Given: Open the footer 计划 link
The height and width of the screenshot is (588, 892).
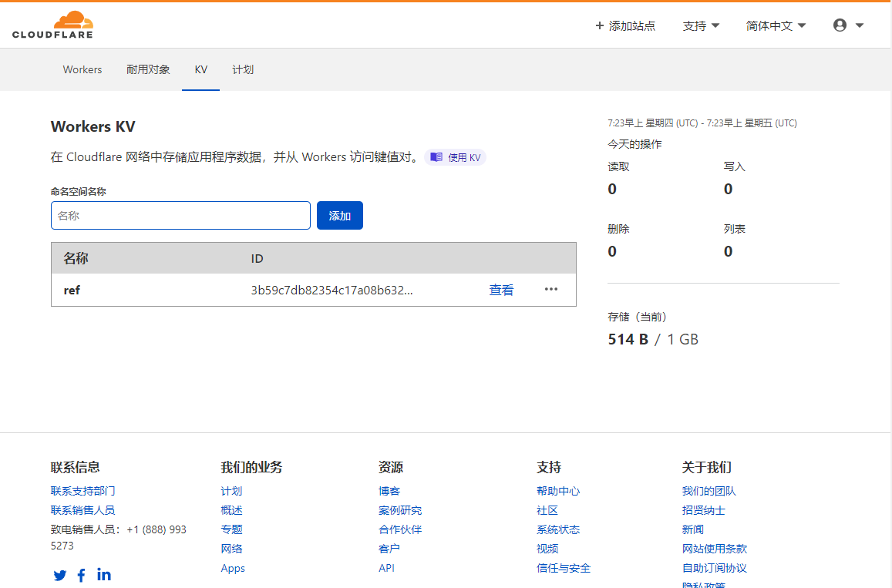Looking at the screenshot, I should 231,491.
